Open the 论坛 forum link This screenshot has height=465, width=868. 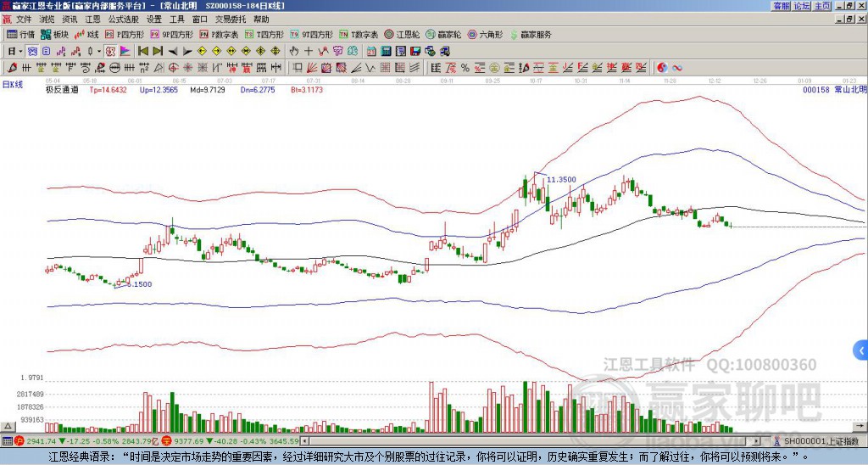[802, 6]
